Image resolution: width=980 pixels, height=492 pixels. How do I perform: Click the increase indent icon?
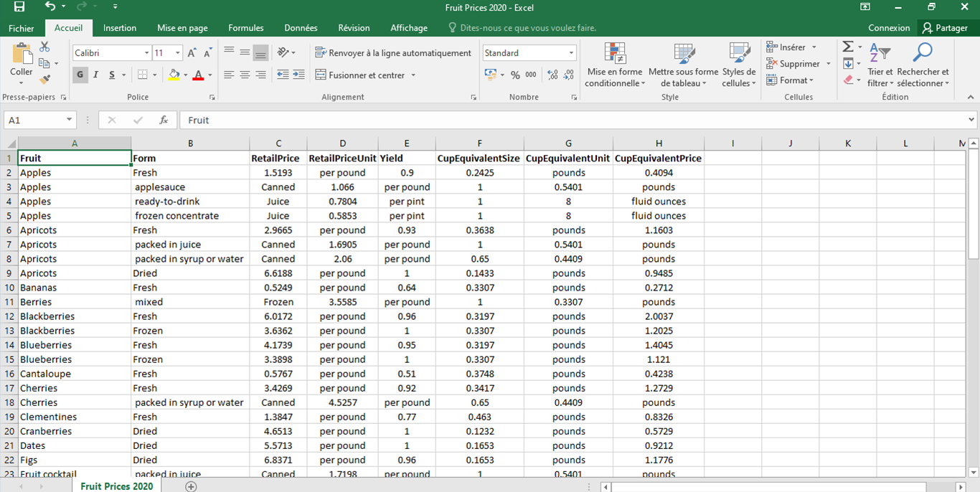pyautogui.click(x=298, y=75)
